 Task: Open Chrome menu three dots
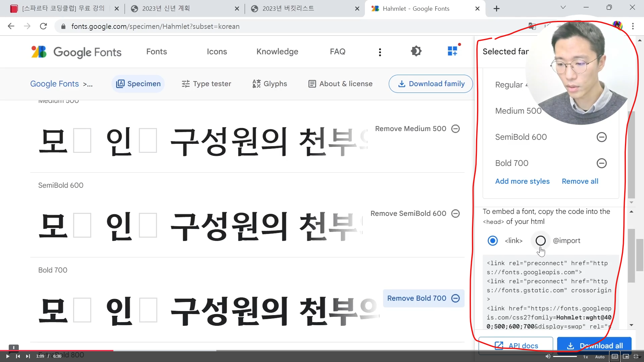point(633,26)
